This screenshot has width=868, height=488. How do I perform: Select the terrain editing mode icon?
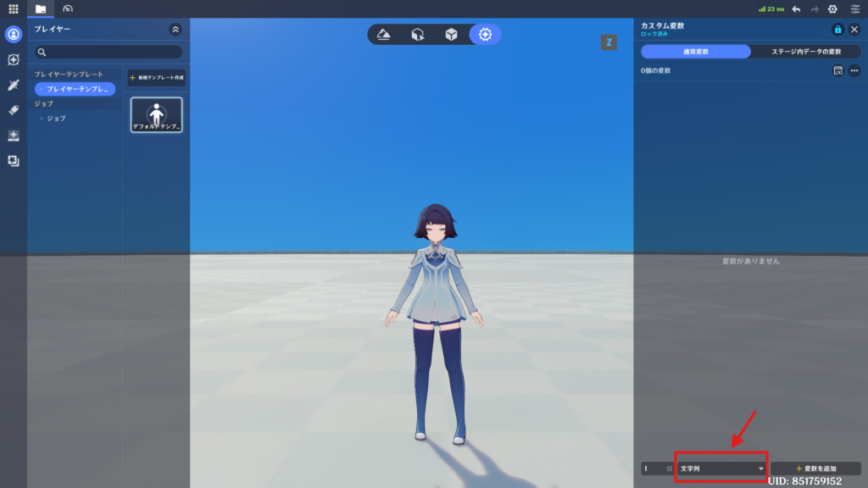coord(384,34)
